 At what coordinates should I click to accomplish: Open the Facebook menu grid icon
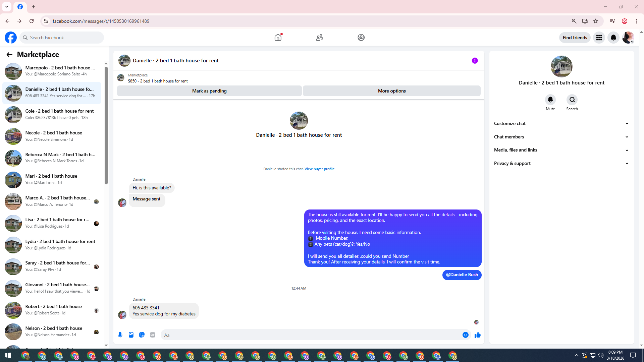599,38
